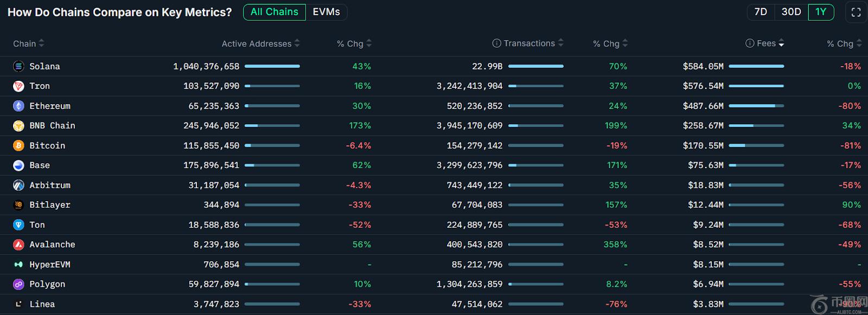This screenshot has height=315, width=868.
Task: Click Avalanche fees value $8.52M
Action: [709, 245]
